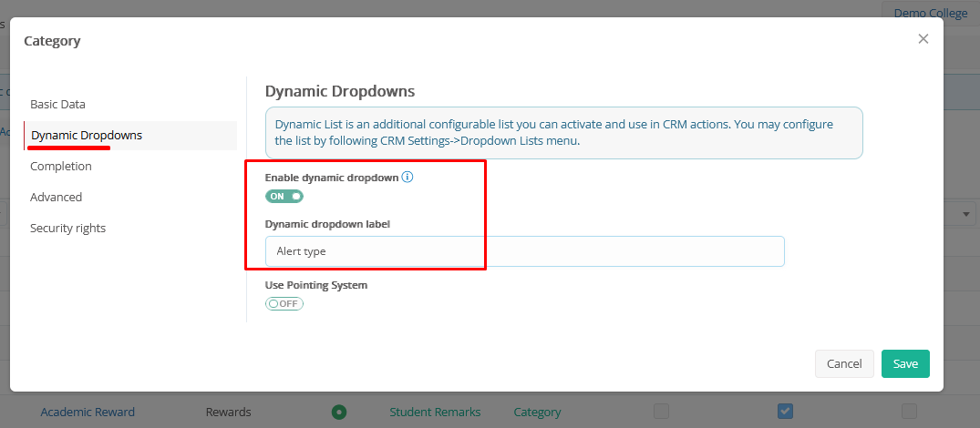Enable the Use Pointing System toggle
The width and height of the screenshot is (980, 428).
[284, 303]
